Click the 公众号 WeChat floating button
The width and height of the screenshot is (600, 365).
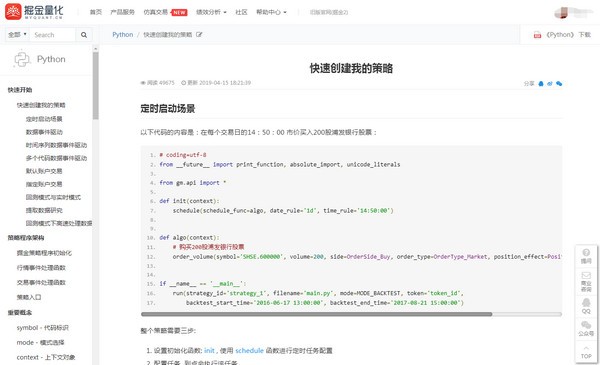[586, 329]
